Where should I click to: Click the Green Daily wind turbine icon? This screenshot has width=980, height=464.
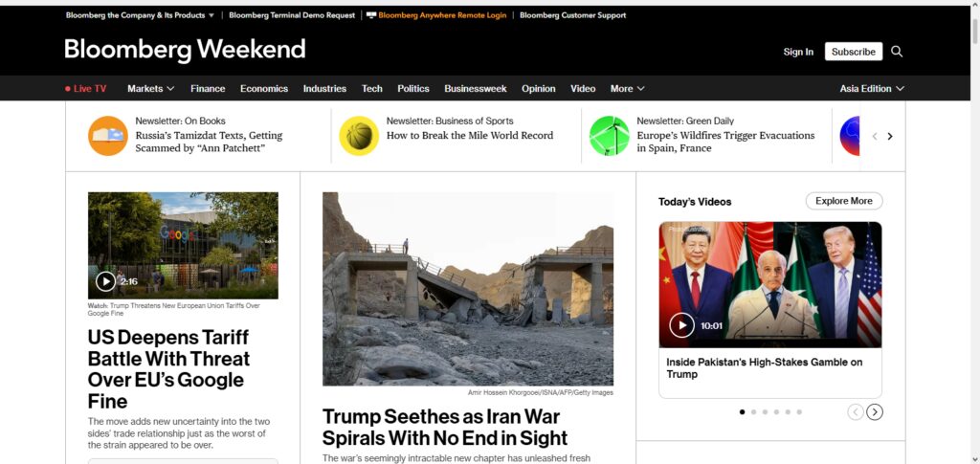point(610,136)
